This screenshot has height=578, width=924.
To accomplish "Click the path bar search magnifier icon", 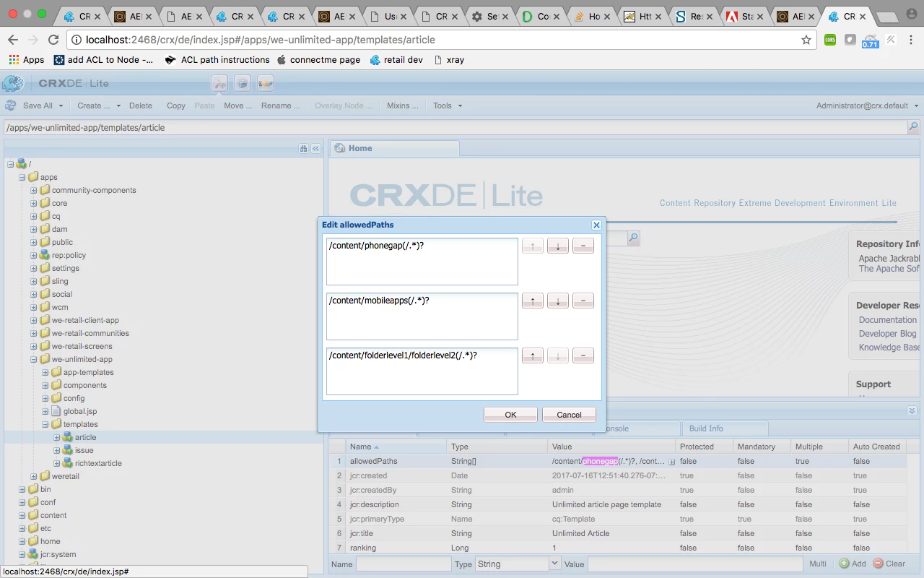I will [913, 127].
